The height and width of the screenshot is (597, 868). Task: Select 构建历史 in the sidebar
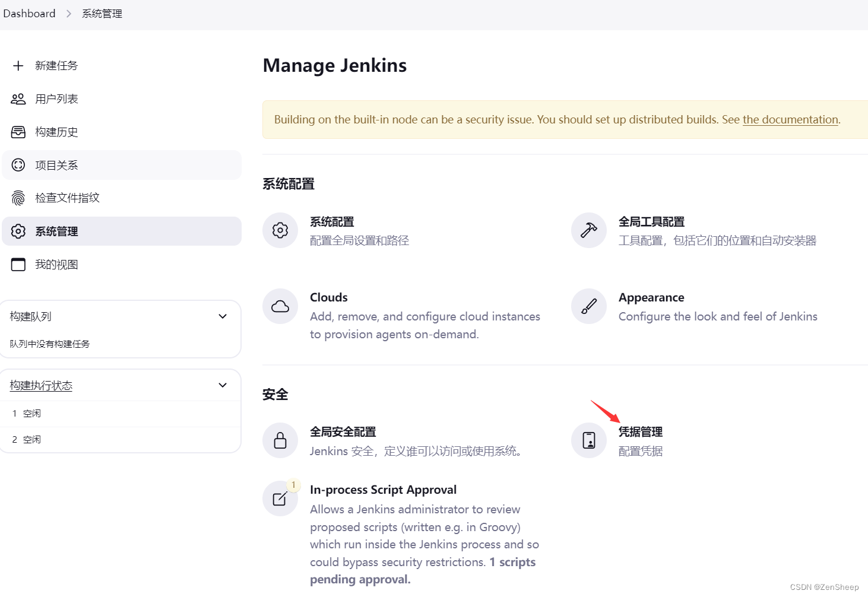tap(122, 132)
